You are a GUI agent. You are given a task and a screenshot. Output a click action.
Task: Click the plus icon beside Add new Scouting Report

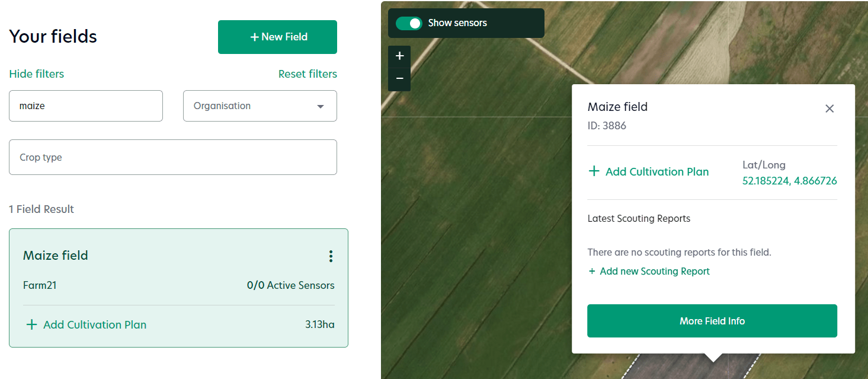coord(592,271)
